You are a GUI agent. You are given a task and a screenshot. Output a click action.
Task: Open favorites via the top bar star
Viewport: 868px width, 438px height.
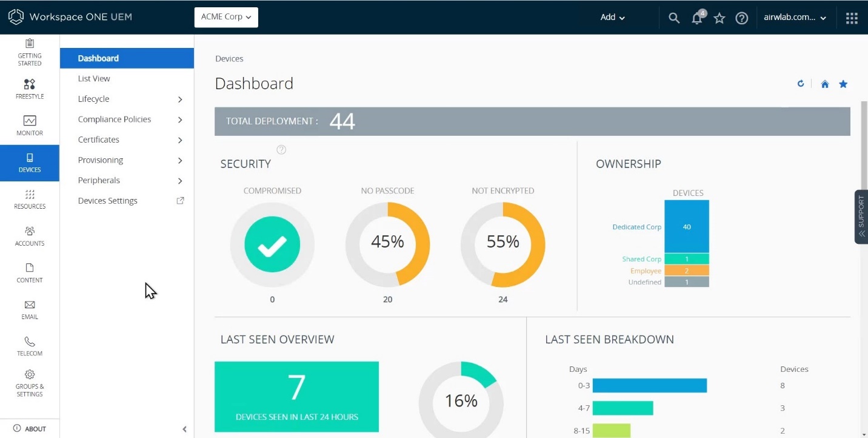[719, 18]
